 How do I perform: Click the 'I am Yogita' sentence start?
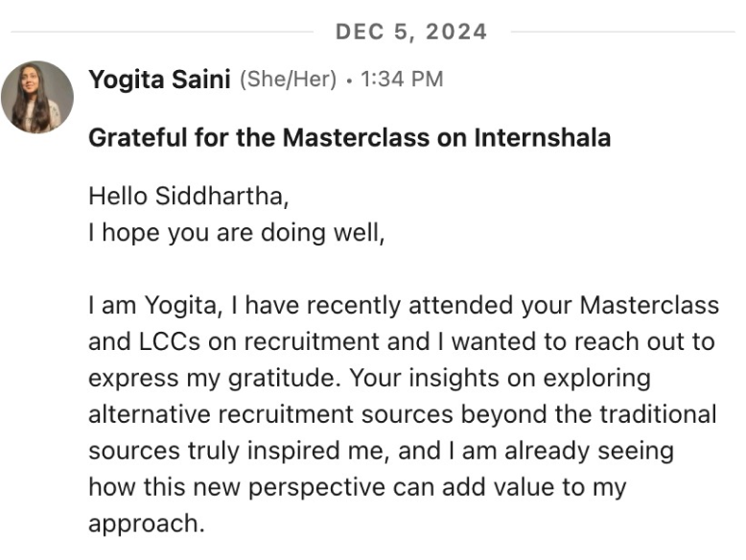[155, 306]
